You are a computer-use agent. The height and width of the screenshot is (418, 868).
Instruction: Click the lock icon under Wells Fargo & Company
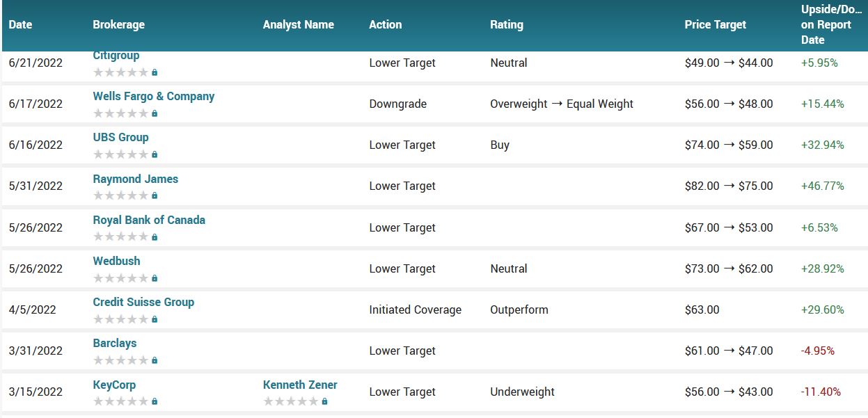[155, 113]
